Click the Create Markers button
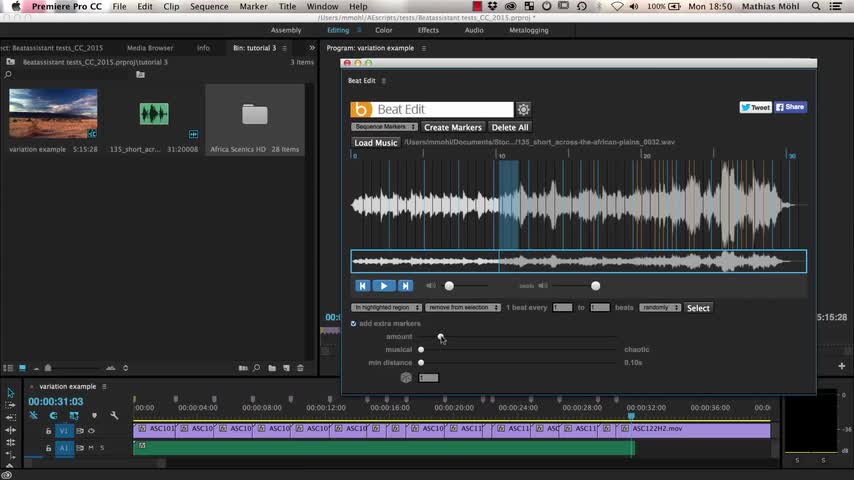The image size is (854, 480). pyautogui.click(x=452, y=127)
